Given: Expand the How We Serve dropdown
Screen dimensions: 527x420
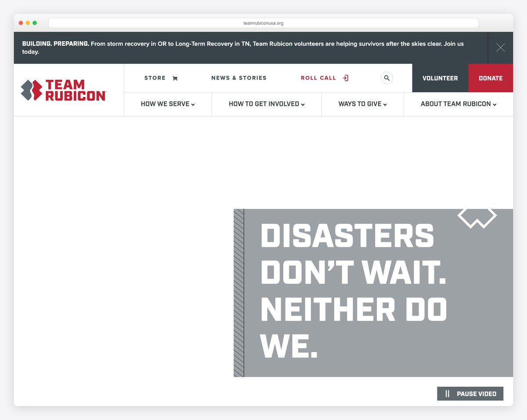Looking at the screenshot, I should [167, 104].
